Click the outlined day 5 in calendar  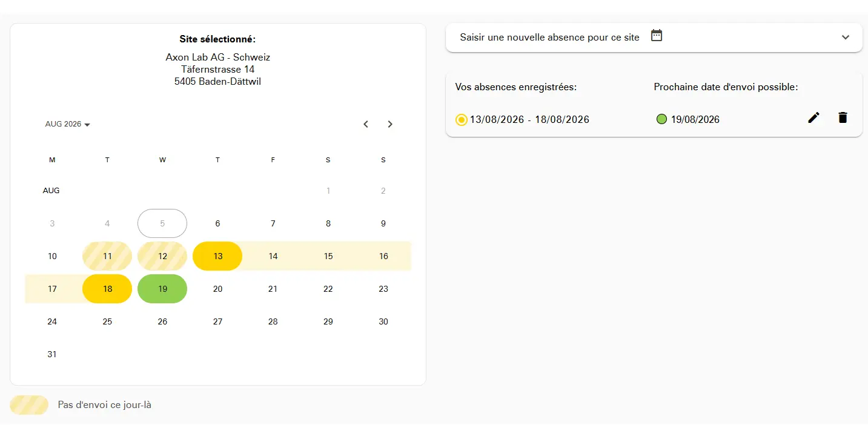[162, 223]
